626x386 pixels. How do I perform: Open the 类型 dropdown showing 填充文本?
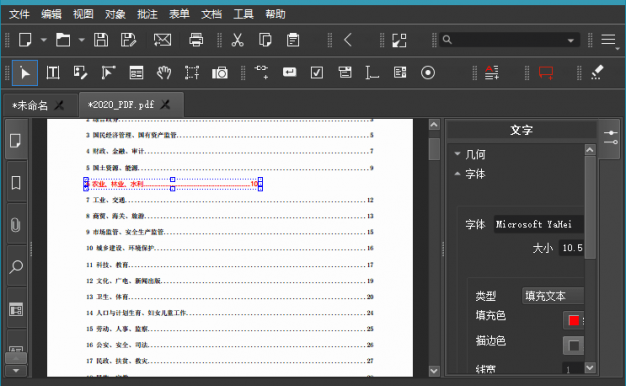pyautogui.click(x=553, y=296)
